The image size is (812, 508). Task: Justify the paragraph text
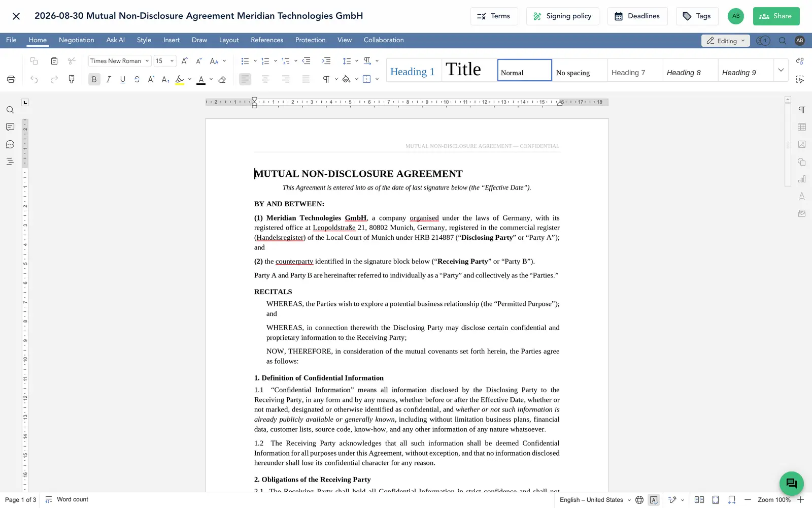coord(306,79)
